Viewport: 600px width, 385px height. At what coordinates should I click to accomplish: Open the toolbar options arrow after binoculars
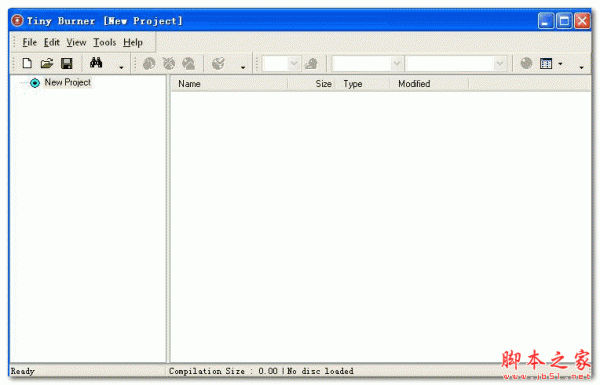121,67
